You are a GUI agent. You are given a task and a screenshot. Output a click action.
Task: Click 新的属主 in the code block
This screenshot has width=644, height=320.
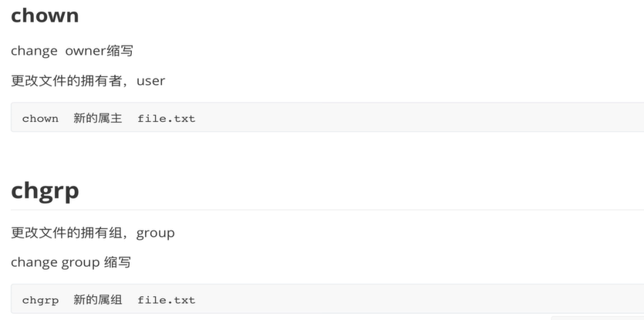pyautogui.click(x=98, y=118)
